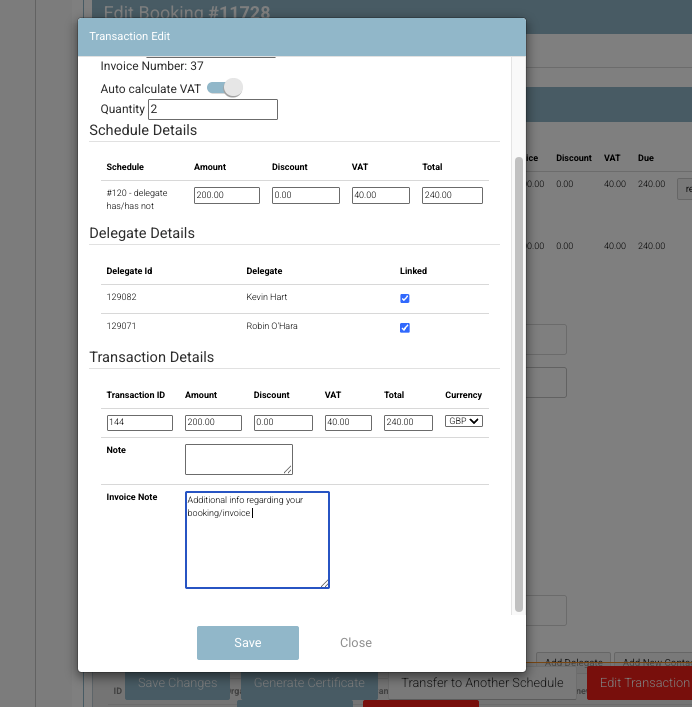Select delegate name Kevin Hart
Screen dimensions: 692x707
point(266,297)
